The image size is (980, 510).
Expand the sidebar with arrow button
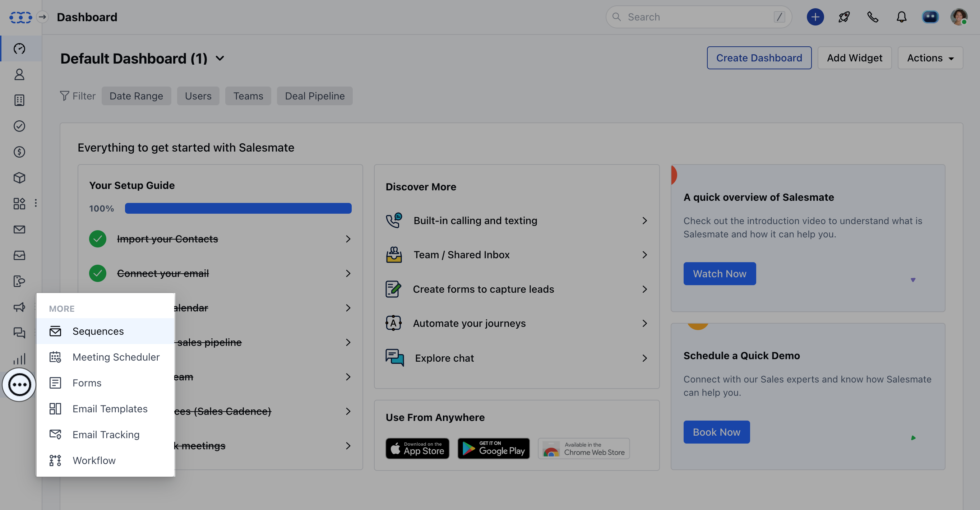[43, 17]
